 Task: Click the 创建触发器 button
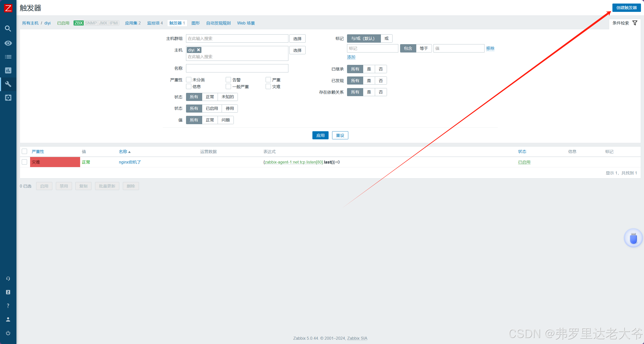coord(626,8)
